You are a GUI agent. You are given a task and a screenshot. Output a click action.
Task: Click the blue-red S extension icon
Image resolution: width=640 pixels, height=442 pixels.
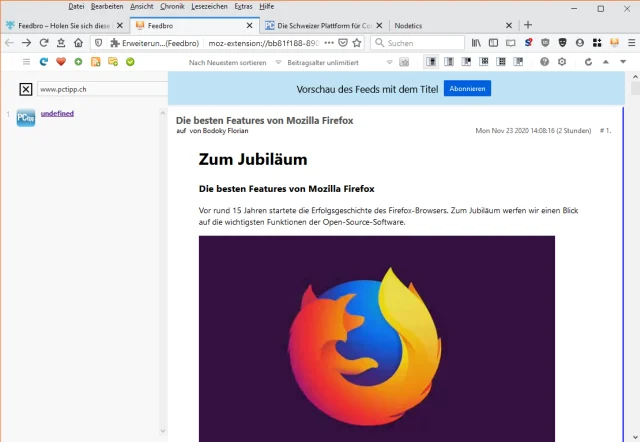pos(528,42)
